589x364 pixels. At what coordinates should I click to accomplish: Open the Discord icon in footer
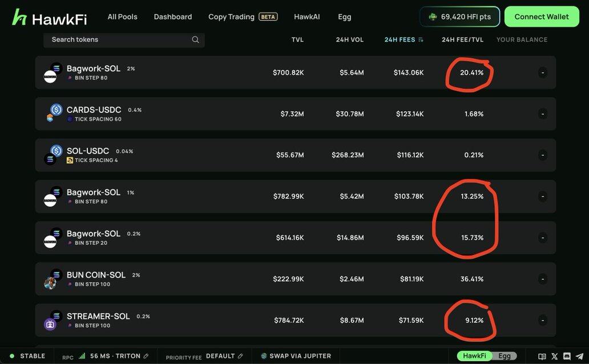[x=567, y=356]
